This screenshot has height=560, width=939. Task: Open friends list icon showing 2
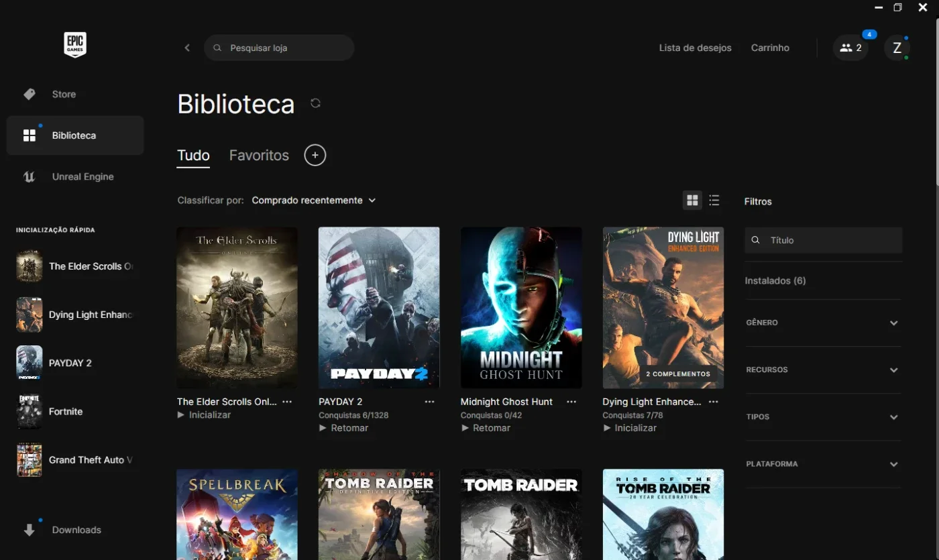click(x=850, y=48)
